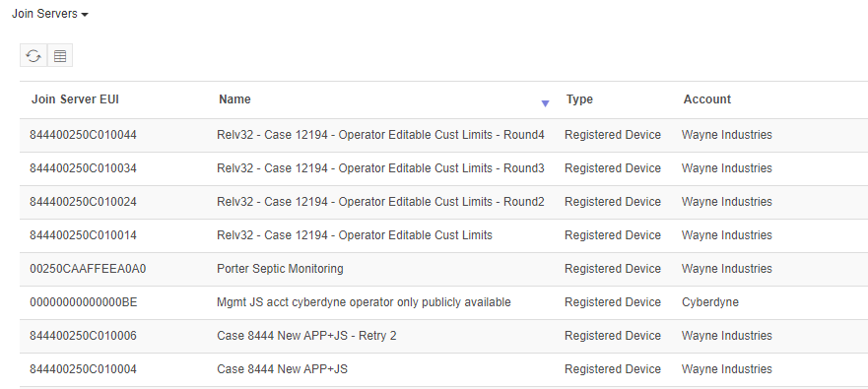Click Registered Device in the 844400250C010004 row
This screenshot has width=868, height=389.
pos(613,369)
